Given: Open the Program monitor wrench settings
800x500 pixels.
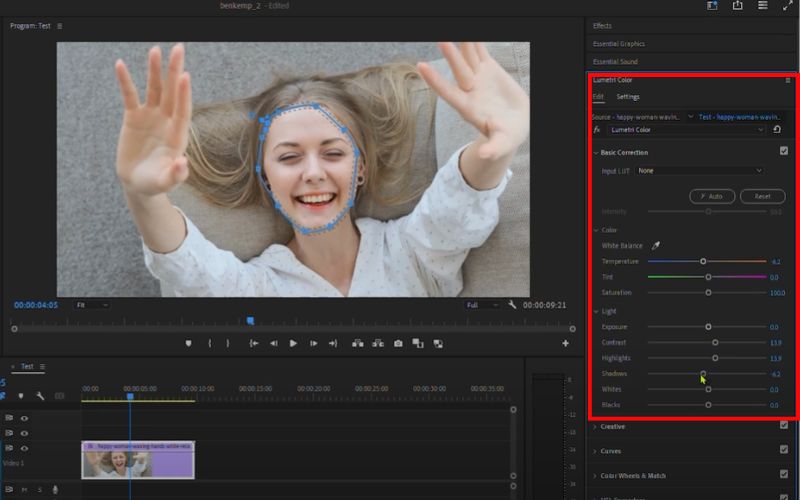Looking at the screenshot, I should (512, 305).
